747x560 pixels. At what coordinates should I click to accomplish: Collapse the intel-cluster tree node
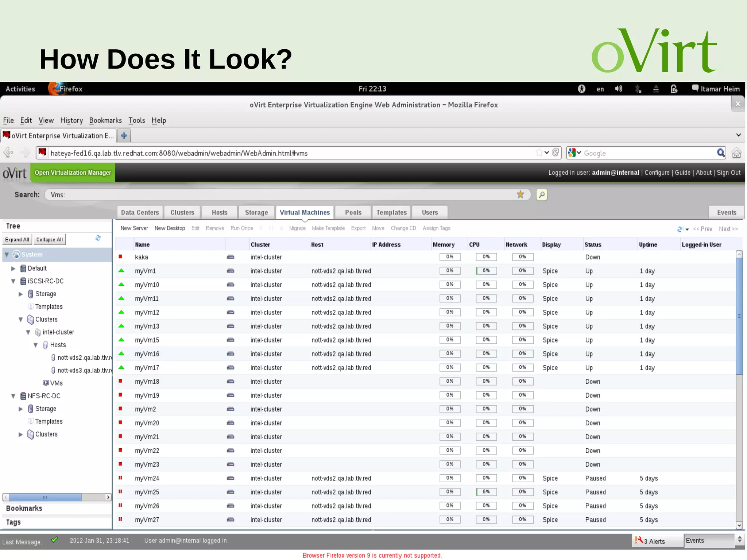28,332
